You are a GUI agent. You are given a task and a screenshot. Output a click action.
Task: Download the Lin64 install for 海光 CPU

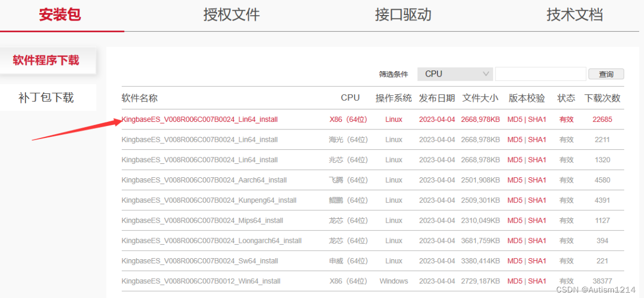[200, 140]
